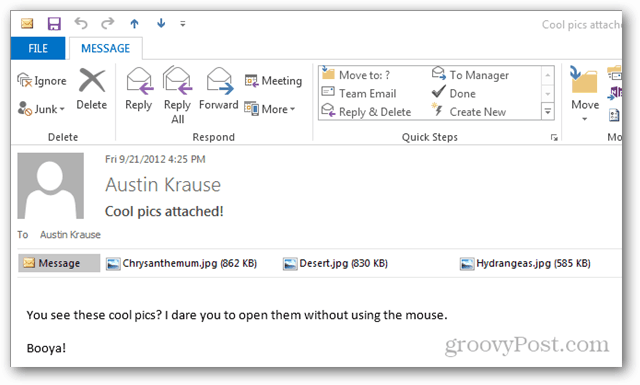Mark as Done via quick step
Screen dimensions: 640x385
pos(453,93)
